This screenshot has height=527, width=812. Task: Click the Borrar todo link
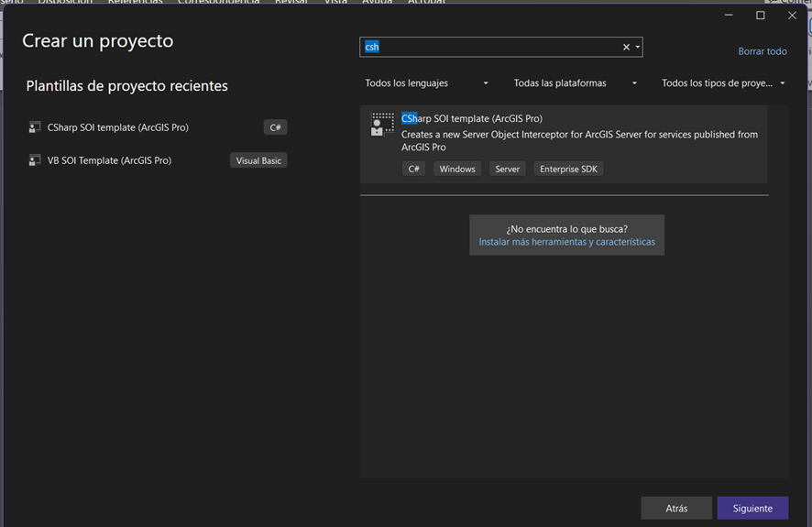[x=763, y=51]
